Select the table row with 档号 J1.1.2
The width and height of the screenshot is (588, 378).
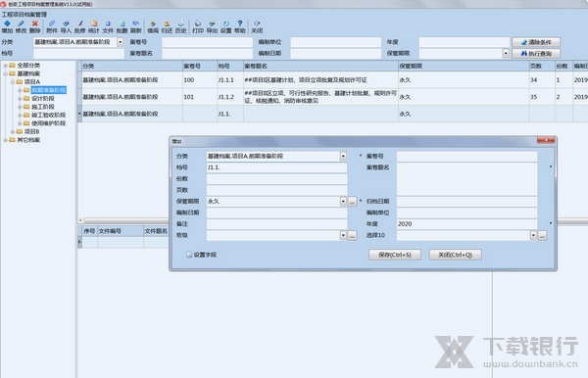tap(334, 97)
